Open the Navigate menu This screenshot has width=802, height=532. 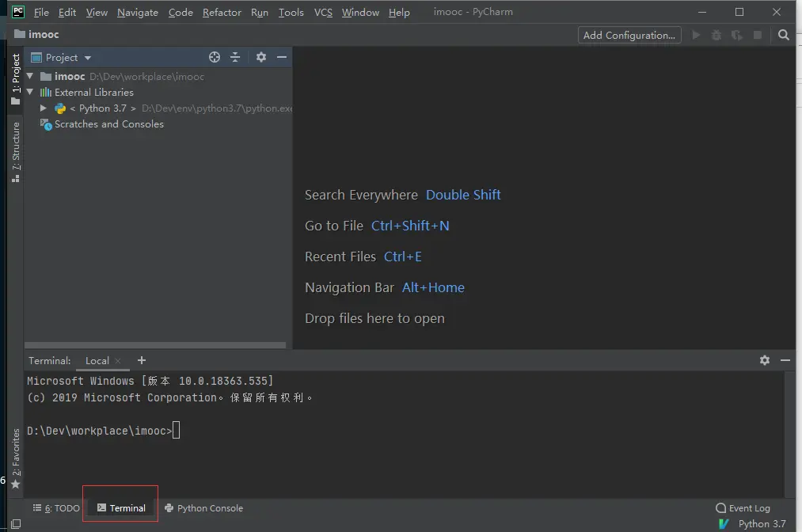(x=138, y=13)
